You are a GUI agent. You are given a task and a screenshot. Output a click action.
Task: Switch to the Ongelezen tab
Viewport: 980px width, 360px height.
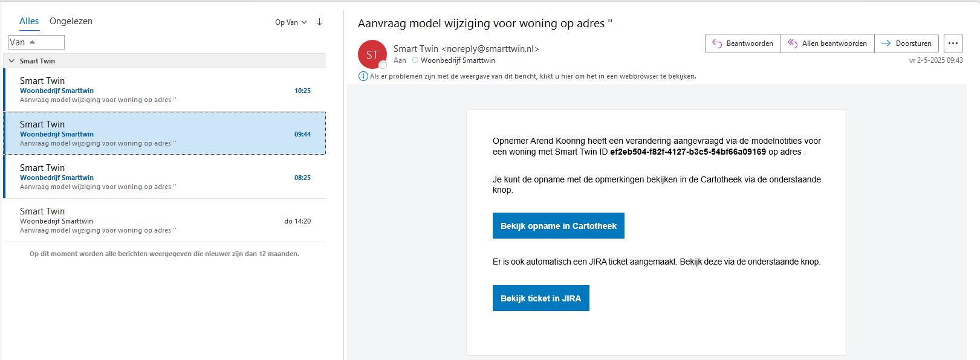(71, 21)
